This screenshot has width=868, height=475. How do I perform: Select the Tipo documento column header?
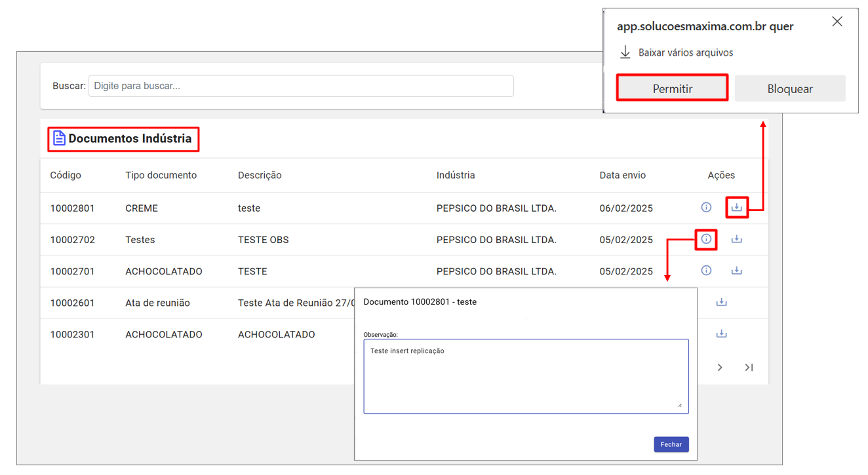[x=161, y=175]
